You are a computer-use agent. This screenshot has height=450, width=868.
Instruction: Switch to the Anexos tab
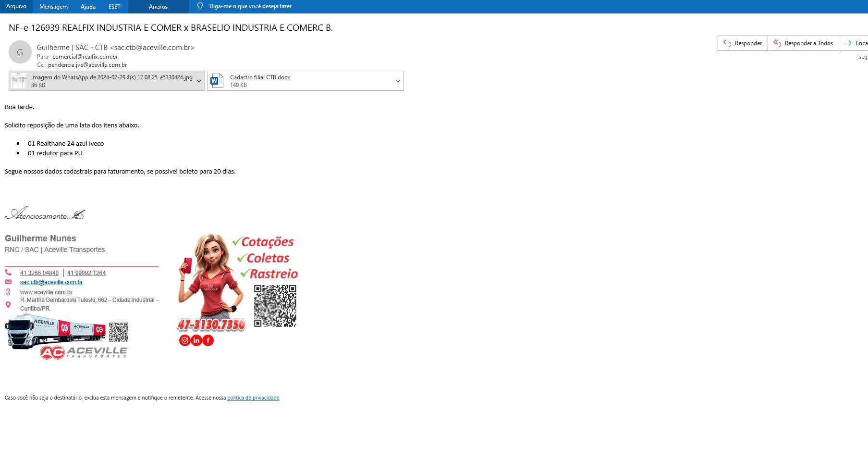point(158,6)
